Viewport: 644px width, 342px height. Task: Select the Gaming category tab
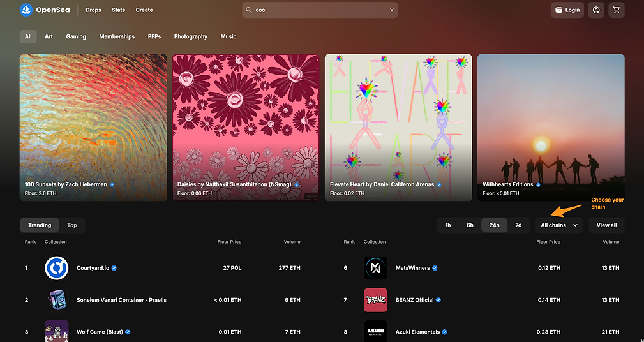point(76,37)
